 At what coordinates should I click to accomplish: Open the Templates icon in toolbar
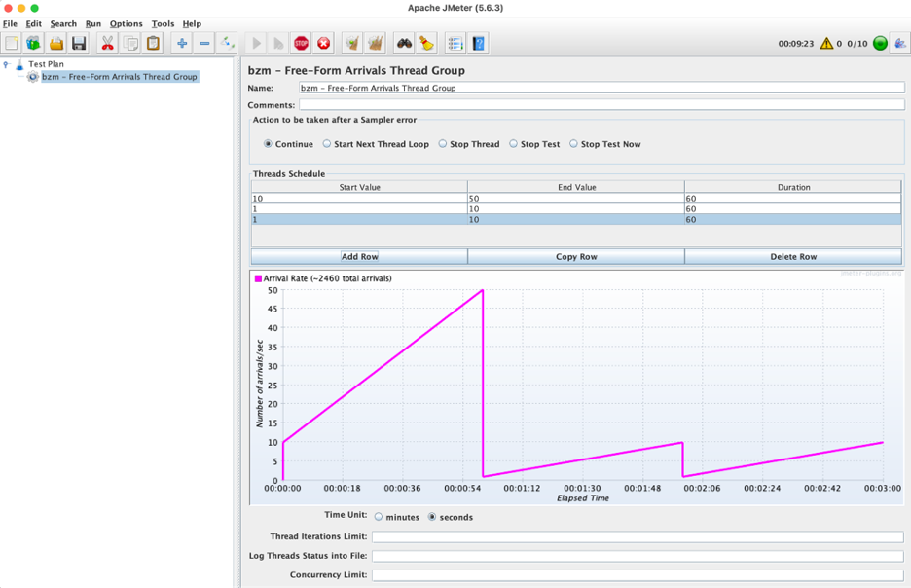pyautogui.click(x=34, y=43)
